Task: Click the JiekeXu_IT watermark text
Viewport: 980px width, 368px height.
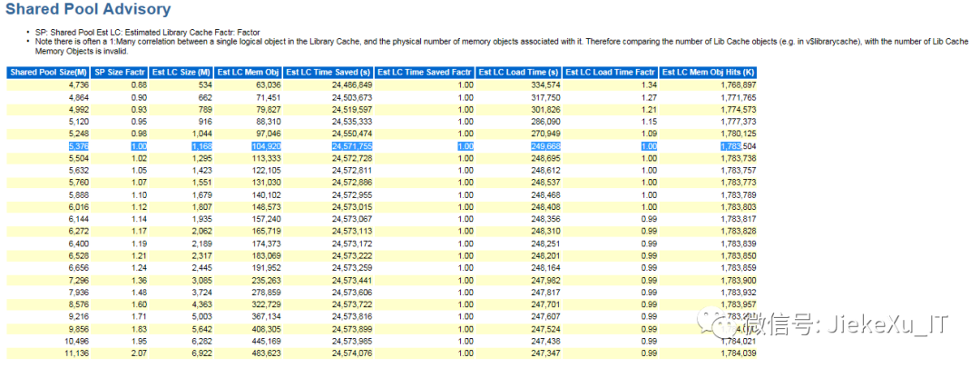Action: [x=878, y=325]
